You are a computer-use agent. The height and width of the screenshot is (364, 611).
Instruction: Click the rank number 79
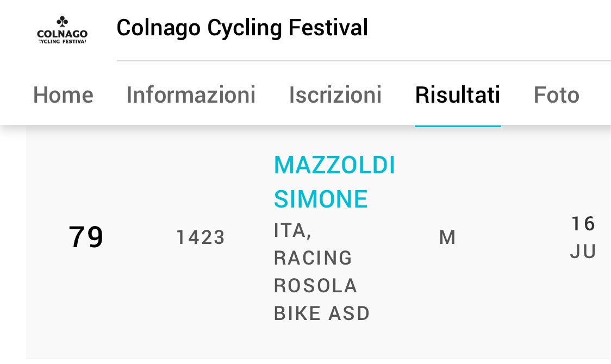(x=86, y=237)
